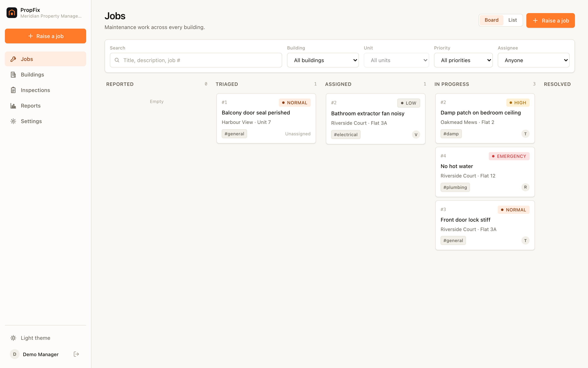Click the HIGH priority badge
Screen dimensions: 588x368
pos(518,103)
